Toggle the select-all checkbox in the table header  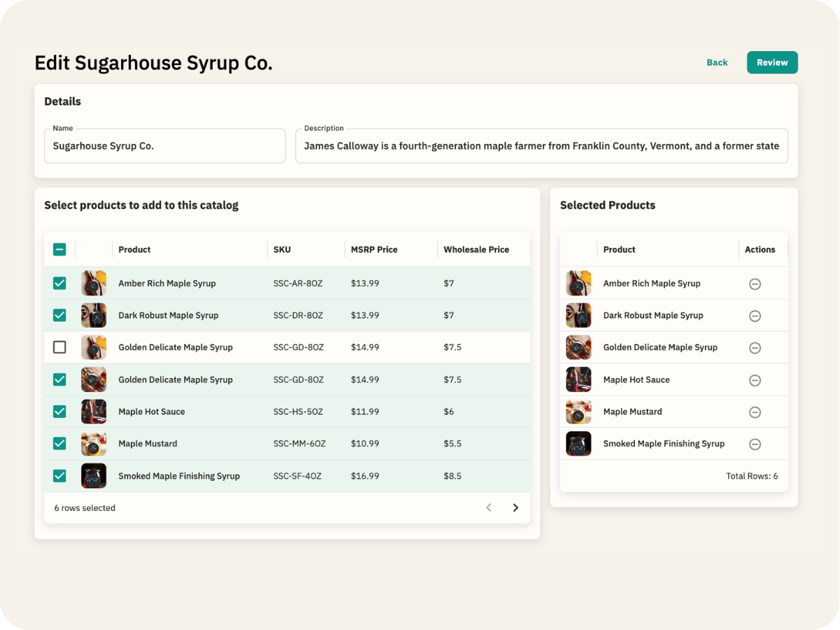pyautogui.click(x=59, y=249)
